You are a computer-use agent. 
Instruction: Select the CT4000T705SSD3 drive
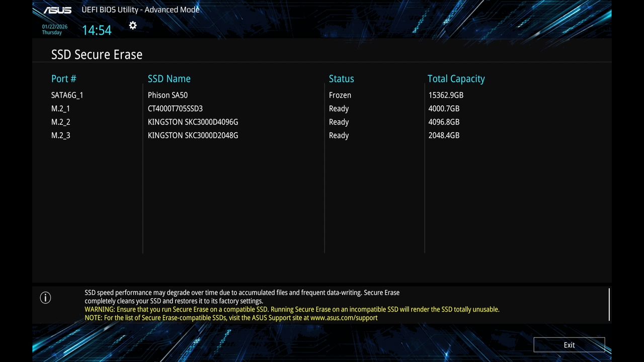point(175,109)
